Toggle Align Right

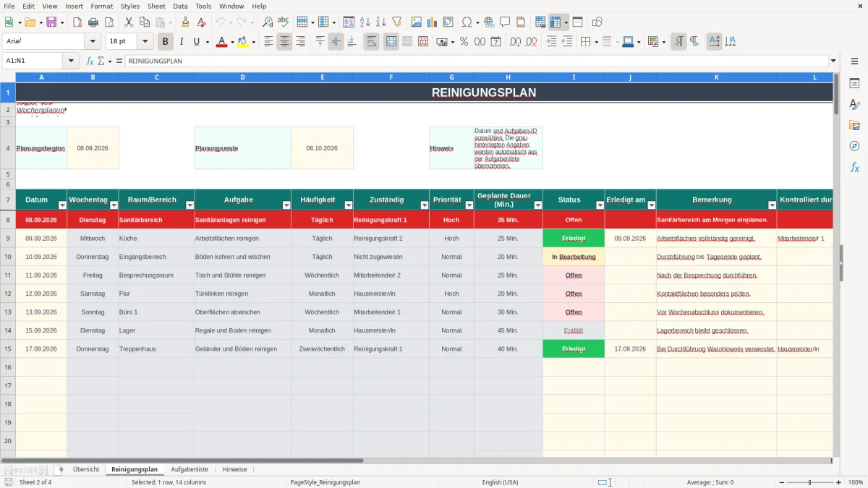(x=300, y=42)
